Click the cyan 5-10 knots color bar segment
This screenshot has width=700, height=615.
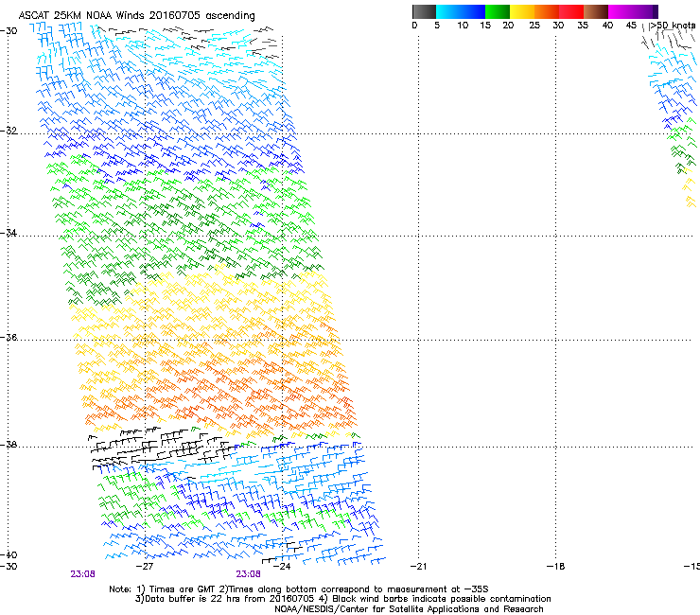448,11
